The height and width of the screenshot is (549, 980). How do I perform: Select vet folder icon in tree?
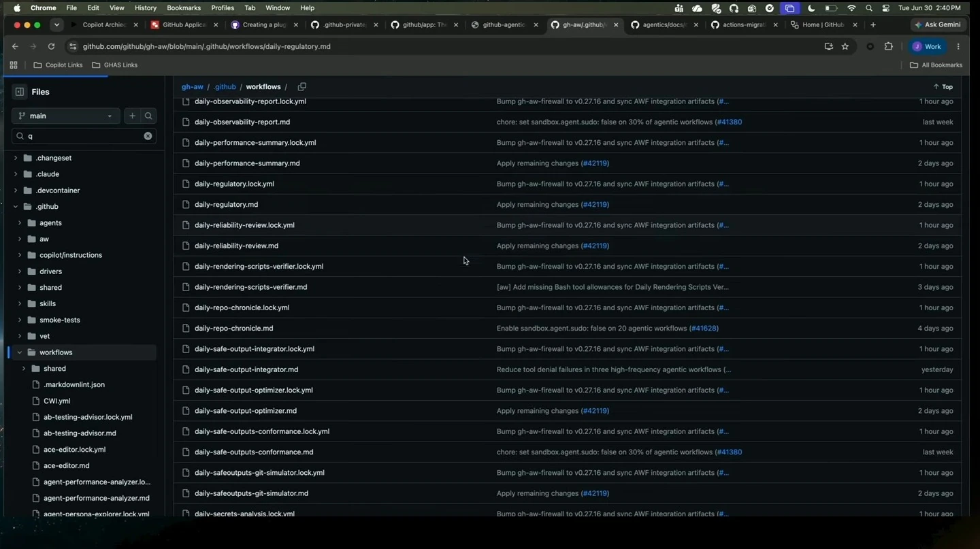(31, 336)
